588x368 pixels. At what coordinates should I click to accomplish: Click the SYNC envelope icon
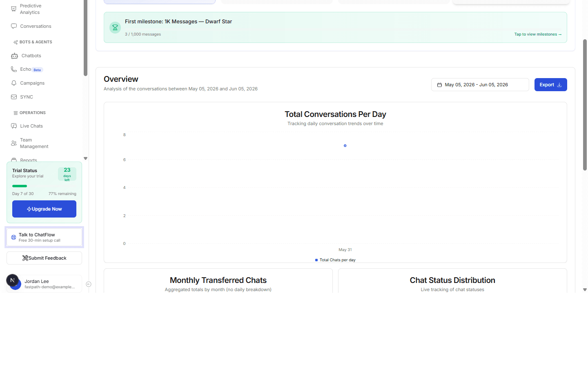[14, 97]
